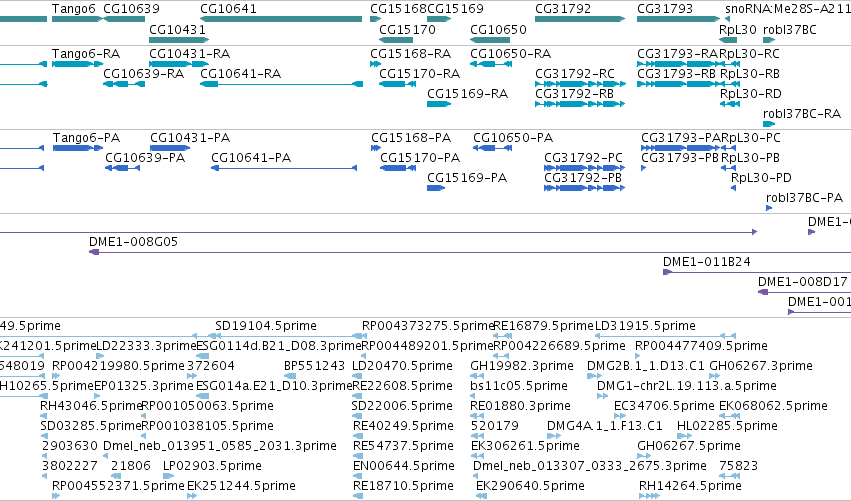The height and width of the screenshot is (501, 851).
Task: Select the CG10639 gene label
Action: click(x=131, y=9)
